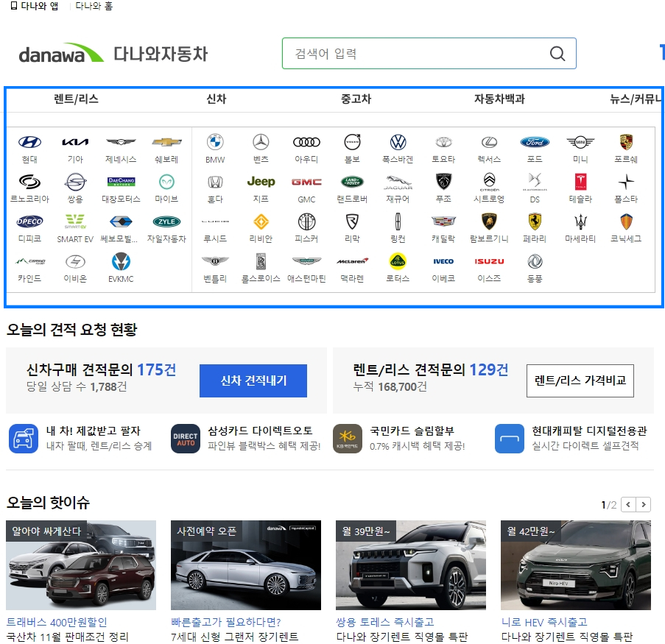Open the EVKMC brand logo
The image size is (665, 644).
(121, 261)
